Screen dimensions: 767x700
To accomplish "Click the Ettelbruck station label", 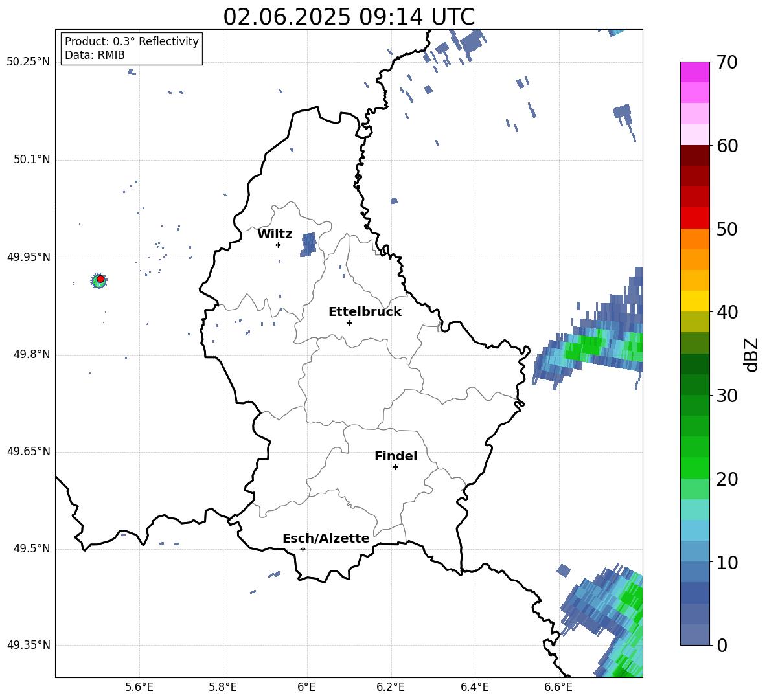I will click(x=365, y=312).
